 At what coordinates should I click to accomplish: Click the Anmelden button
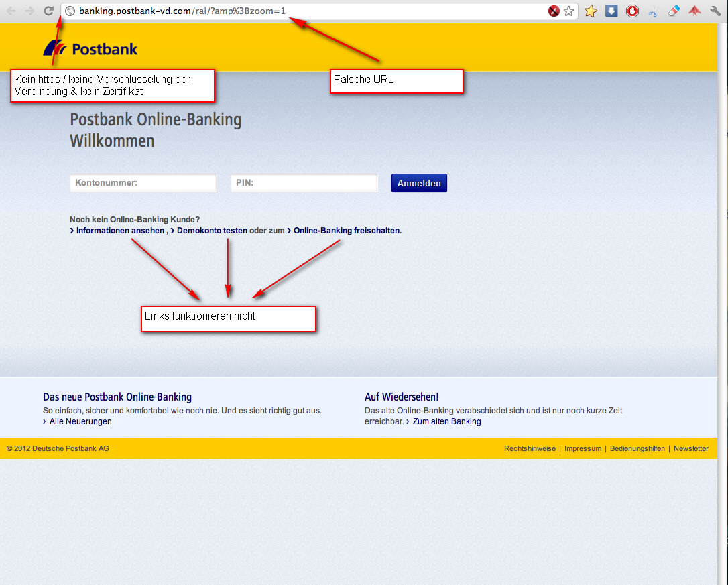tap(419, 183)
